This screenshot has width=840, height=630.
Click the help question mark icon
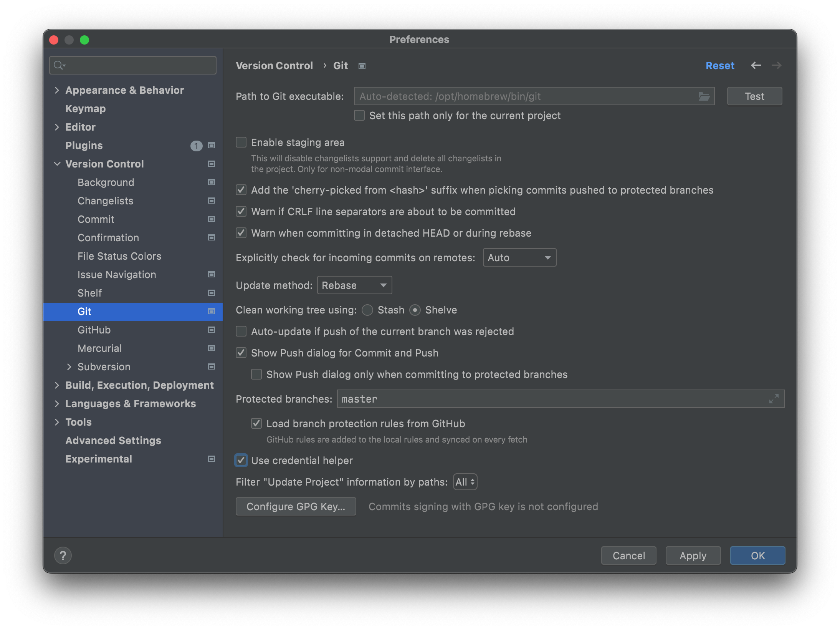pos(63,555)
